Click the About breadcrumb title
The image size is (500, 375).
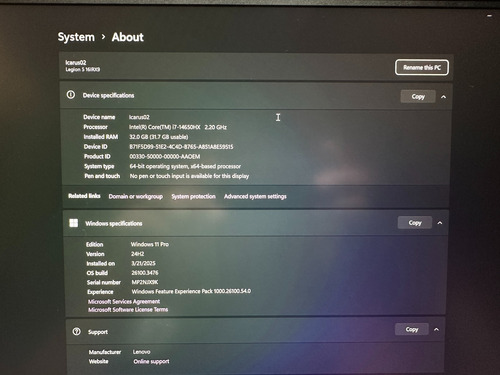click(x=128, y=37)
